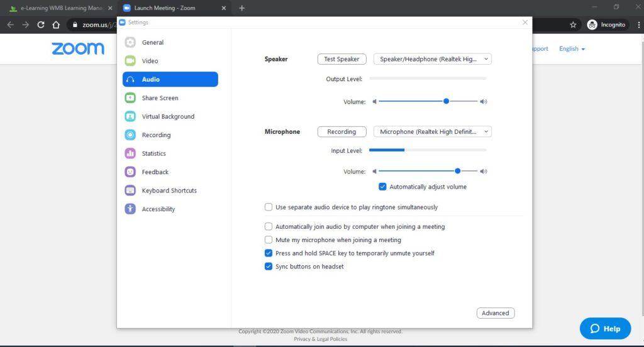This screenshot has height=347, width=644.
Task: Click microphone volume mute icon
Action: coord(374,171)
